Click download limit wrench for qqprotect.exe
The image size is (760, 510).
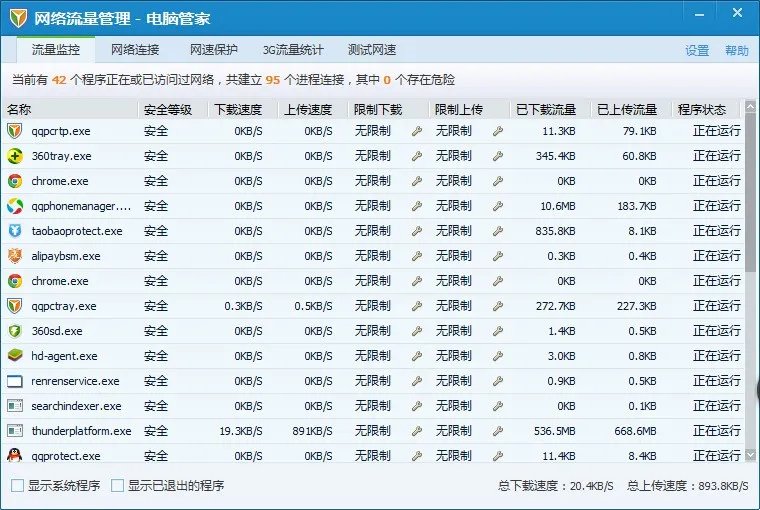(416, 456)
